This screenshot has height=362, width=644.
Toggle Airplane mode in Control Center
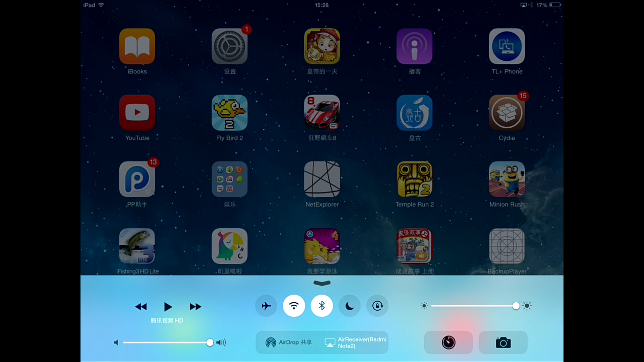(266, 306)
